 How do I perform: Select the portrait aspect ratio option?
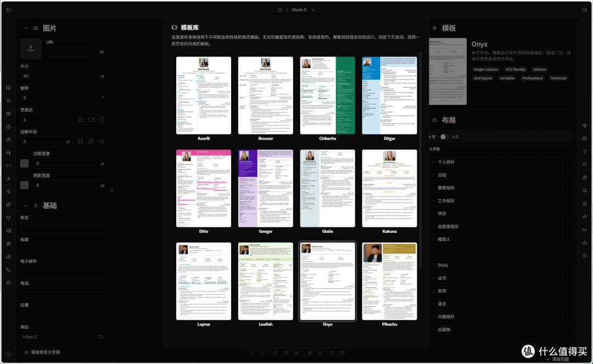click(x=102, y=120)
